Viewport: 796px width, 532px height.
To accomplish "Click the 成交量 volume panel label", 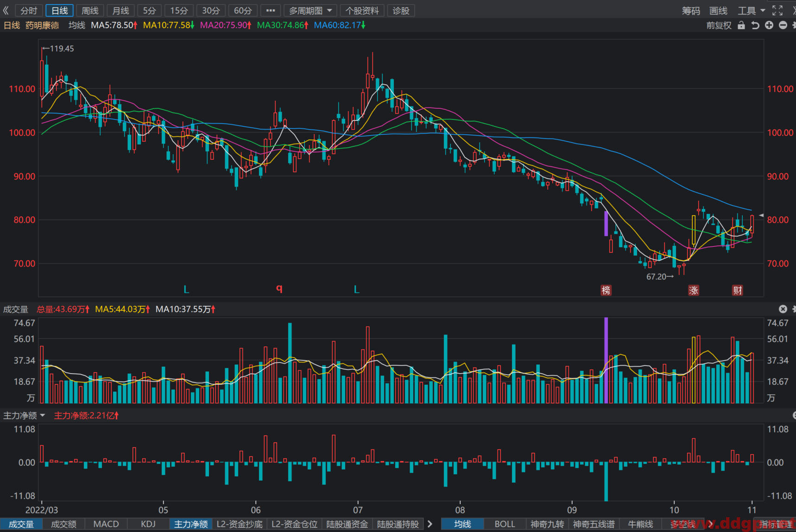I will (x=16, y=309).
